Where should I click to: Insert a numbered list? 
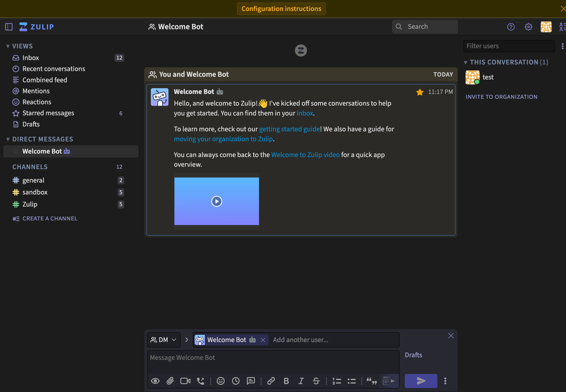click(x=337, y=381)
